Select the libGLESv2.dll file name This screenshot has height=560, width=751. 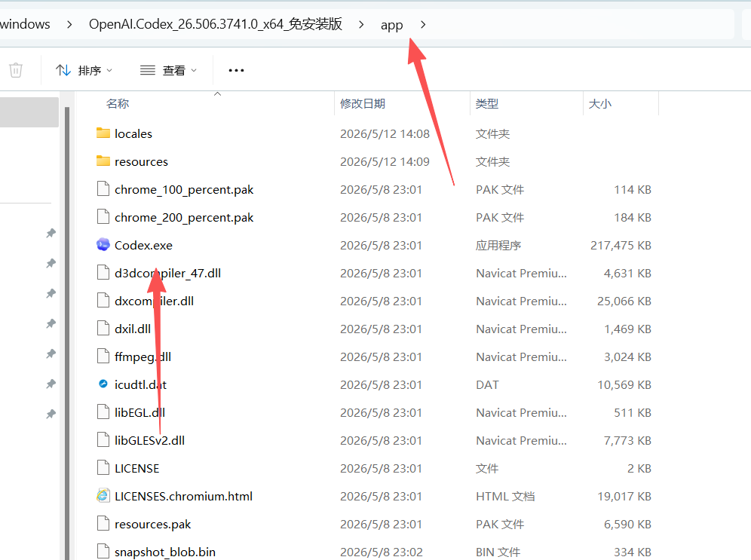[149, 440]
